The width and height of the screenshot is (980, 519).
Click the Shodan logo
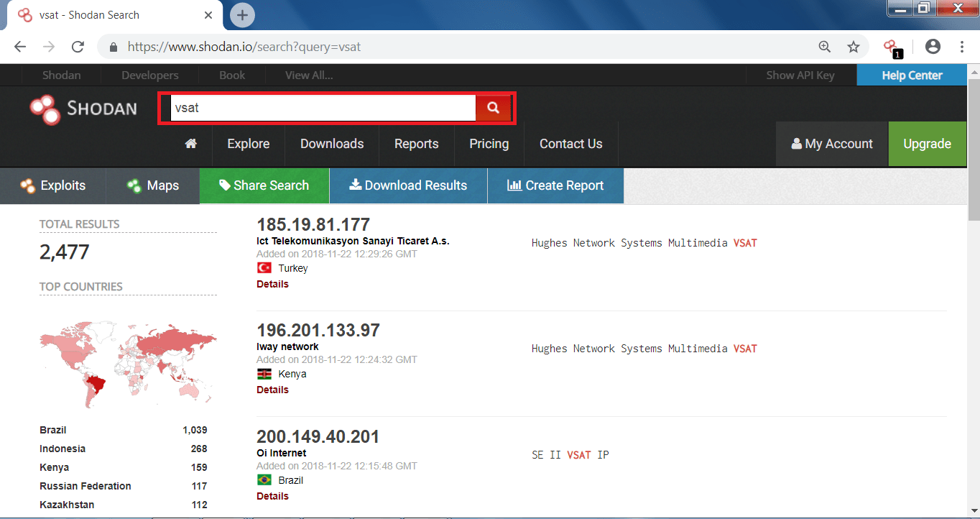point(83,109)
